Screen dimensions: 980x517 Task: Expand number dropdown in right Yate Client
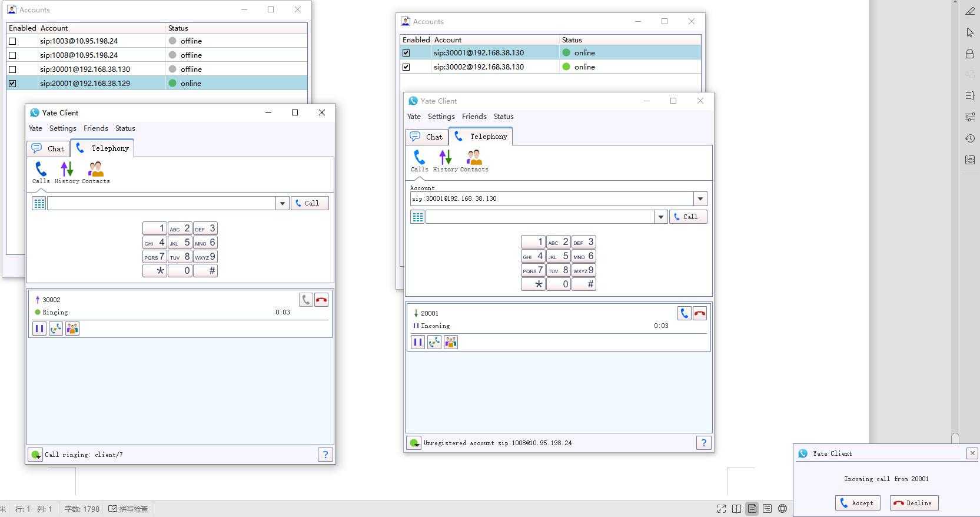pyautogui.click(x=660, y=217)
